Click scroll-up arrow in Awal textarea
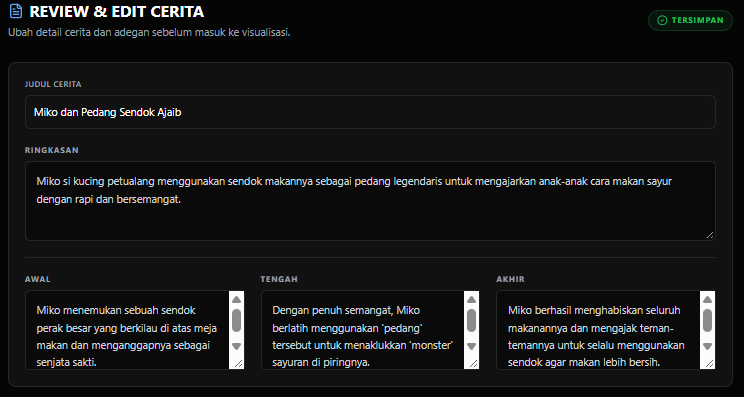Image resolution: width=744 pixels, height=397 pixels. coord(236,300)
